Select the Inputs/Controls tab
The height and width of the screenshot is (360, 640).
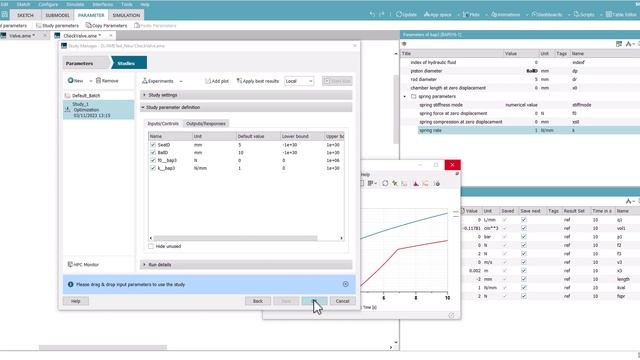(163, 123)
